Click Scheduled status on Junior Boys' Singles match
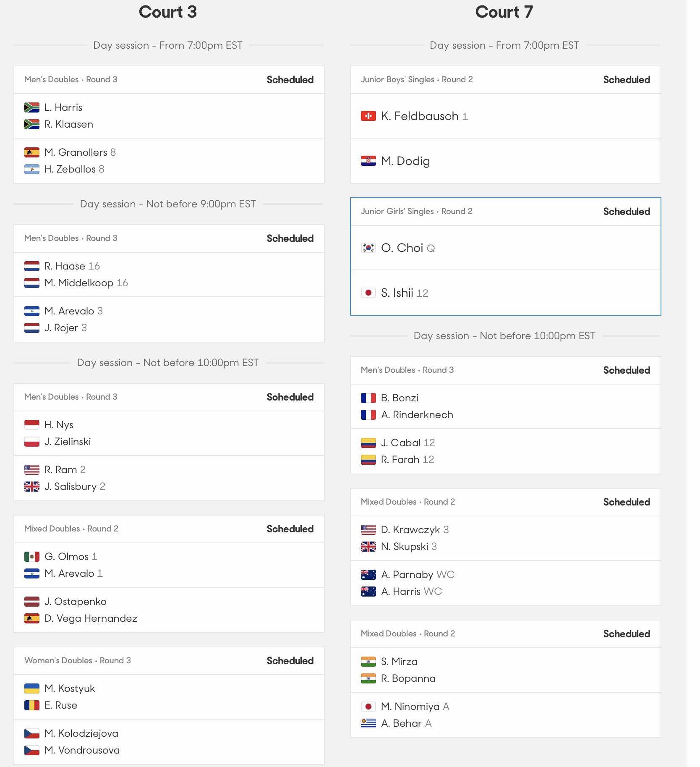The height and width of the screenshot is (767, 700). pos(627,80)
